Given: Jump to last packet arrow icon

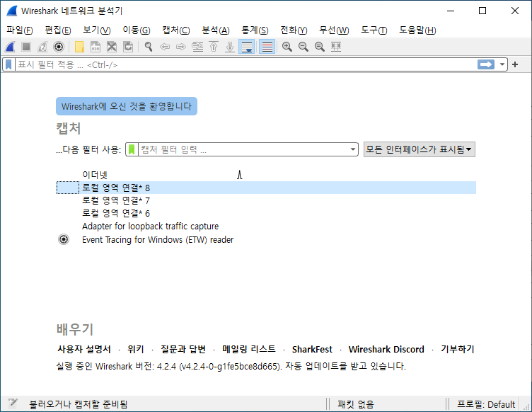Looking at the screenshot, I should click(230, 47).
